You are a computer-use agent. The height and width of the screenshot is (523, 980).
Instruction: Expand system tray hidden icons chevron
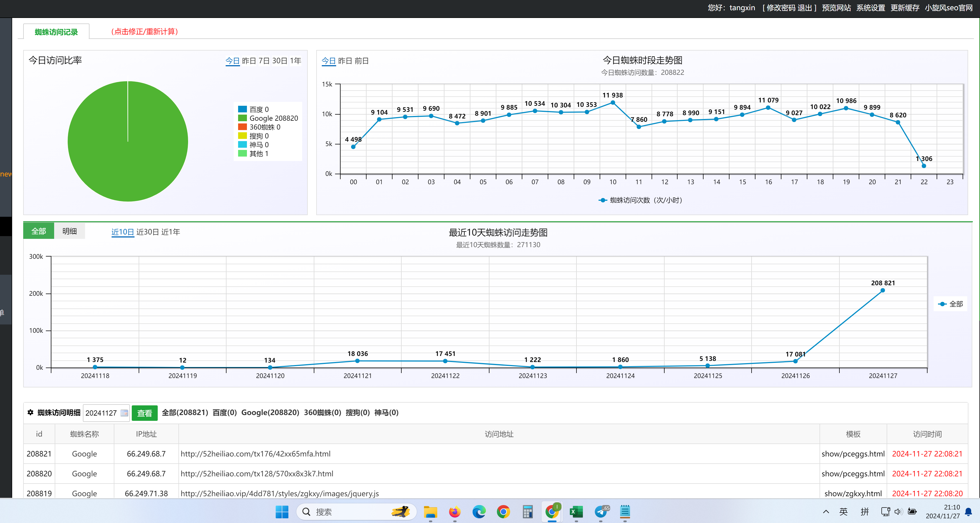tap(826, 512)
